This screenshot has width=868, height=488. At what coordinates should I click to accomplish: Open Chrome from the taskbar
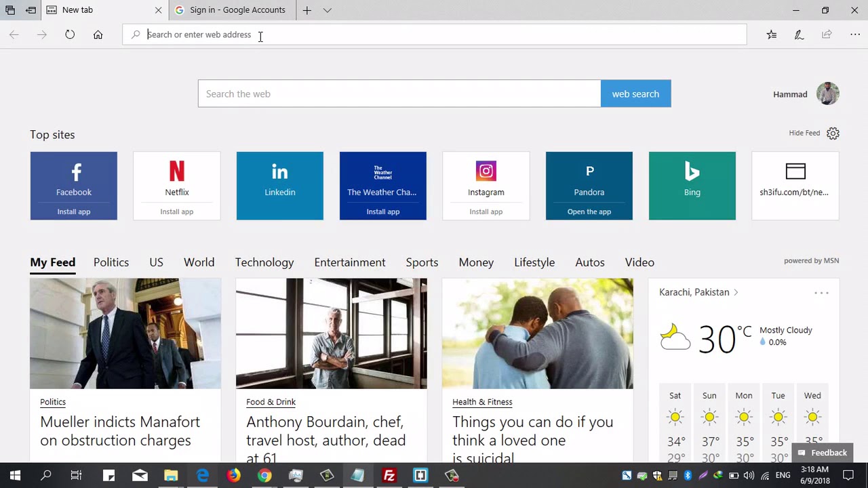coord(264,476)
